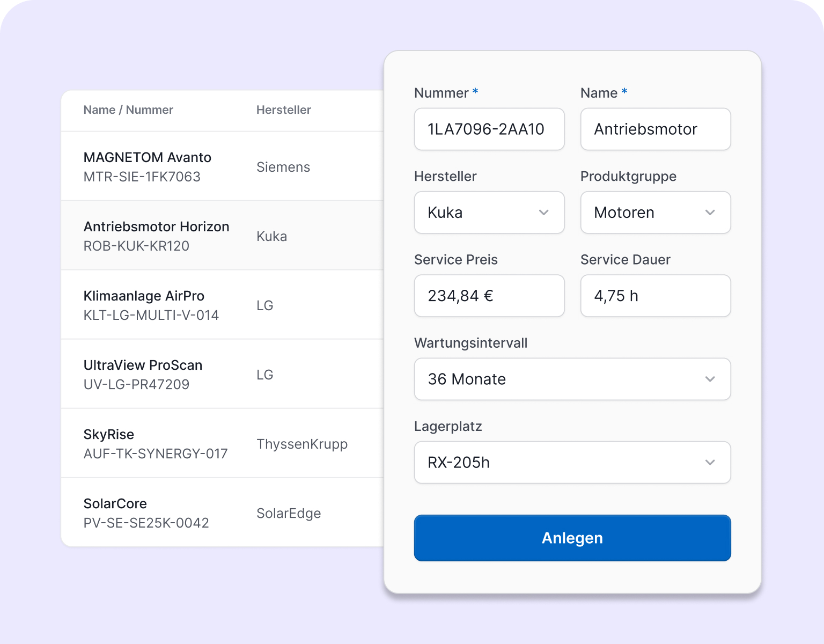Click number MTR-SIE-1FK7063
The image size is (824, 644).
pyautogui.click(x=142, y=177)
